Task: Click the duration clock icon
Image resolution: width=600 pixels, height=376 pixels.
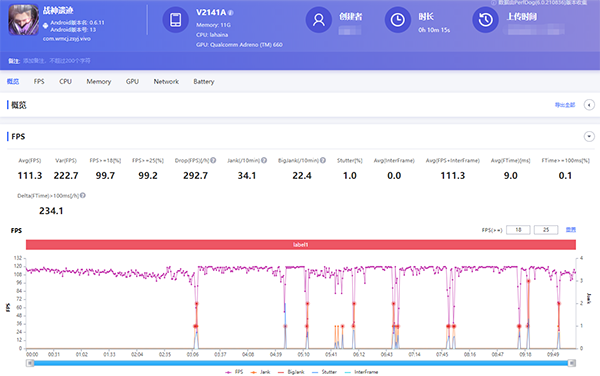Action: [x=398, y=20]
